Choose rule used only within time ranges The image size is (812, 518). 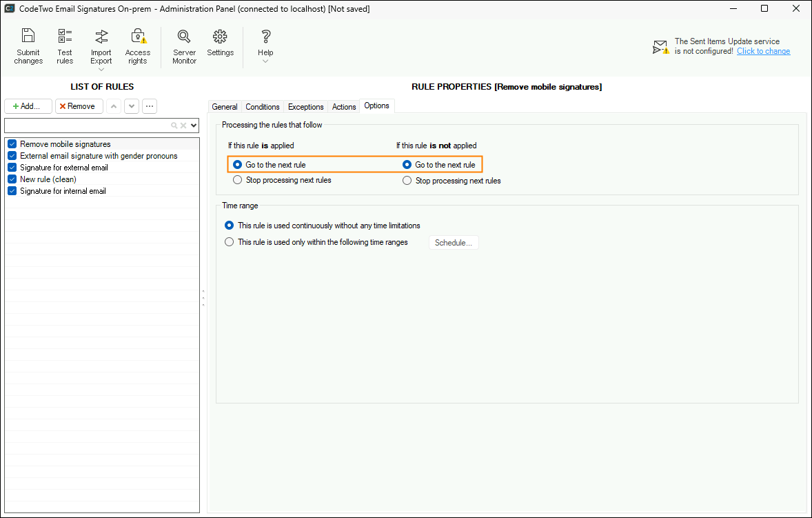(229, 242)
